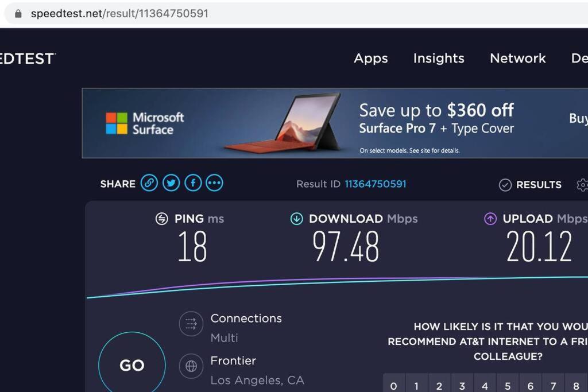Image resolution: width=588 pixels, height=392 pixels.
Task: Select rating 0 on survey scale
Action: 394,386
